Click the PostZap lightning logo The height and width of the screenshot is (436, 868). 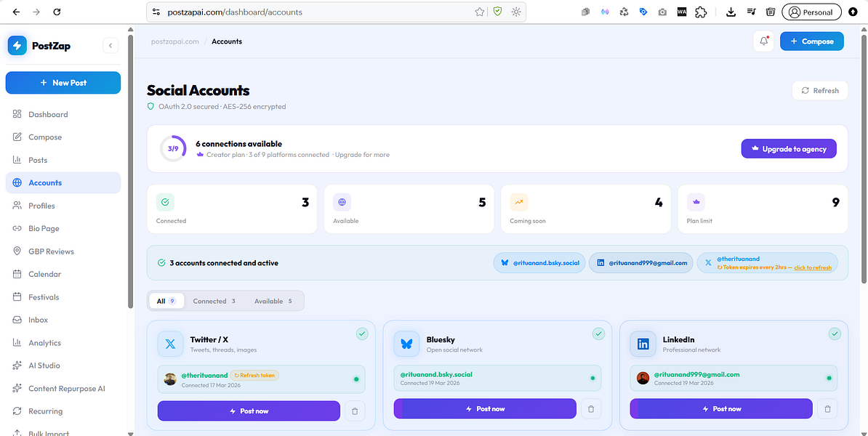pyautogui.click(x=17, y=45)
